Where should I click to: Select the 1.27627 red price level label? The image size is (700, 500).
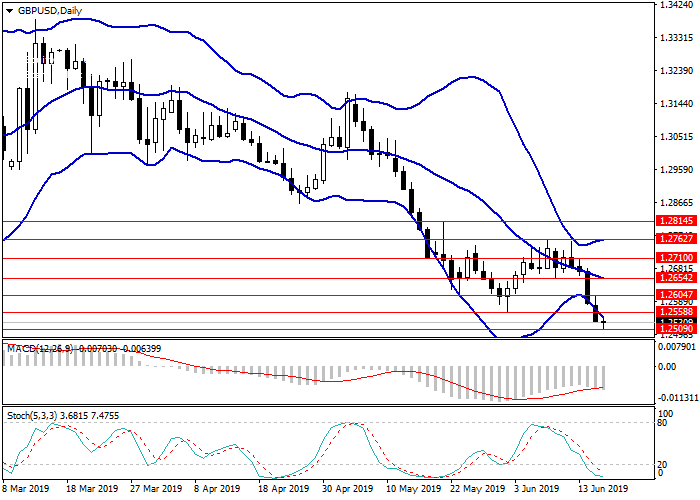(x=676, y=239)
